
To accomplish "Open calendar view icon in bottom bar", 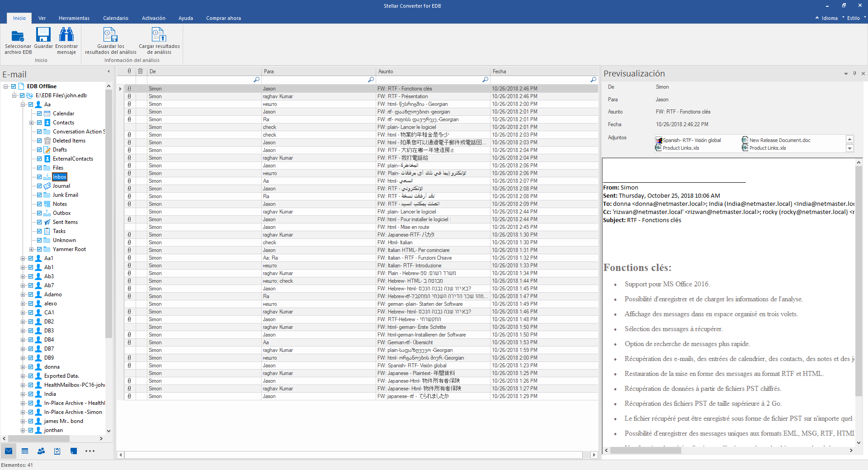I will pos(25,451).
